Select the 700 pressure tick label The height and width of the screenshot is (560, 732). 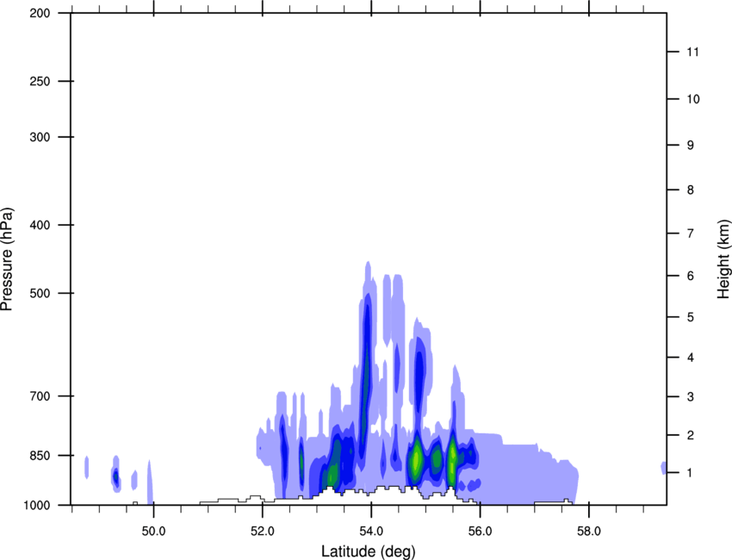click(40, 396)
